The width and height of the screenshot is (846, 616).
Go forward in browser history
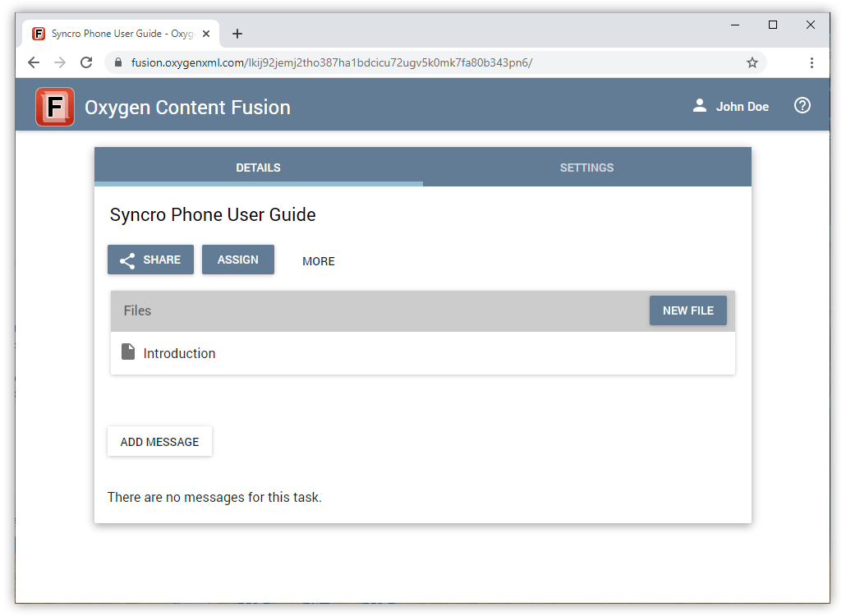coord(60,62)
